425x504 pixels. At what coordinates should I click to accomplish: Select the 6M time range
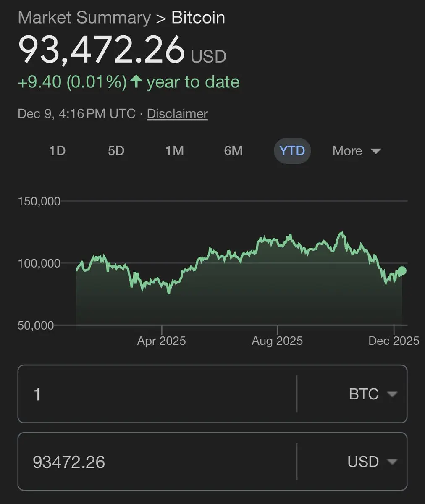pos(233,151)
